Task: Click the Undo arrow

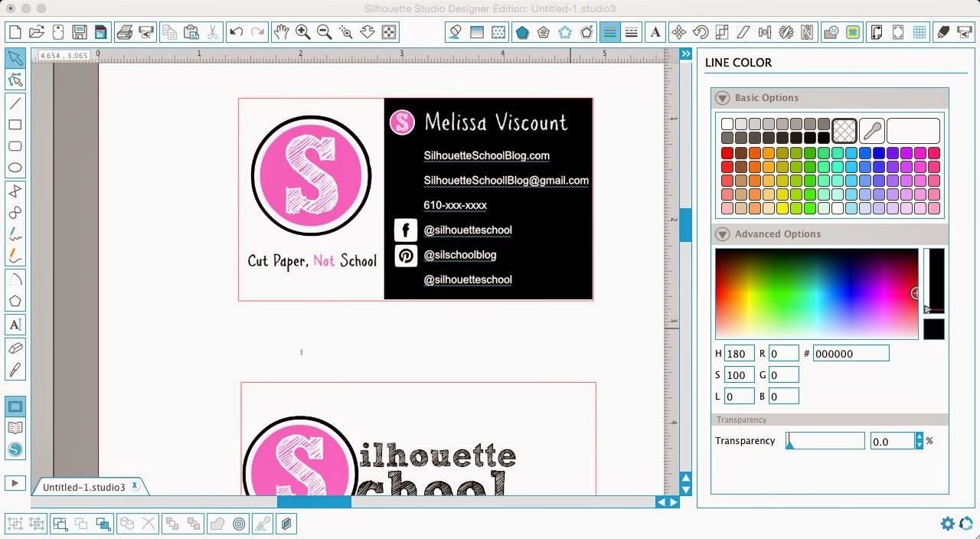Action: point(237,31)
